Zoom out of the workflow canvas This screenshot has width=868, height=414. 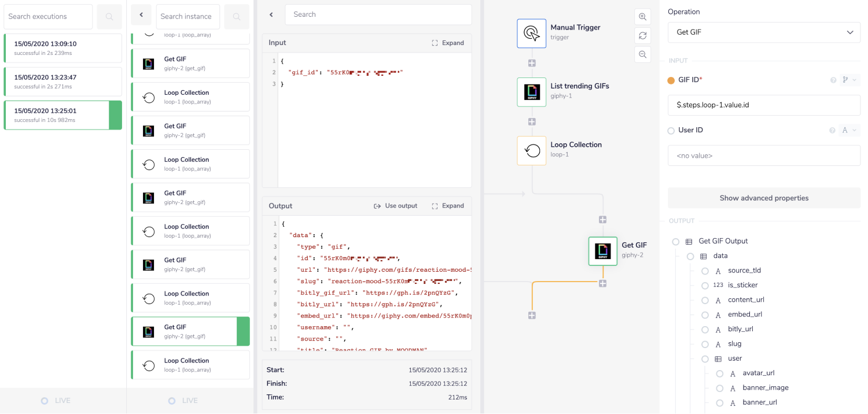[642, 54]
